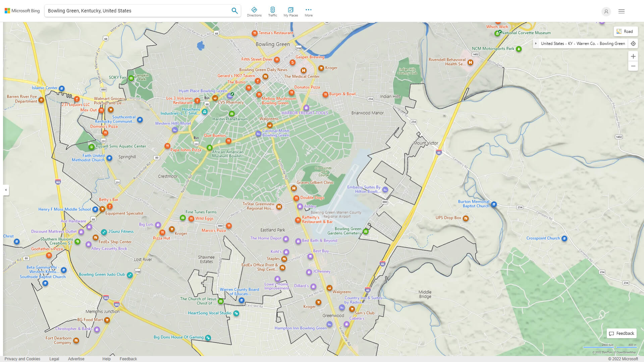Select the National Corvette Museum map pin
This screenshot has width=644, height=362.
[x=497, y=33]
